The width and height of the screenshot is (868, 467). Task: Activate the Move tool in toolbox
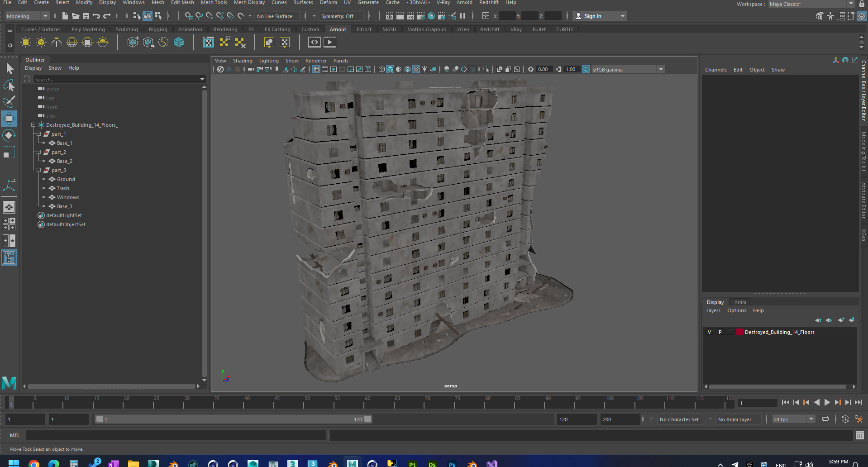coord(9,119)
